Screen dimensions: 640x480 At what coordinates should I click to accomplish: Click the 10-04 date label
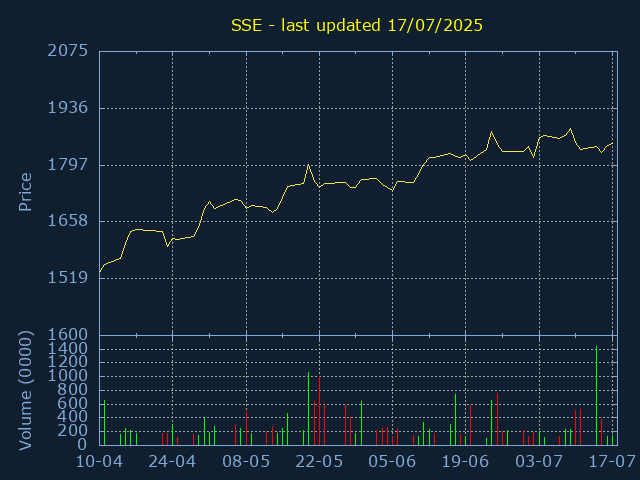pos(100,462)
